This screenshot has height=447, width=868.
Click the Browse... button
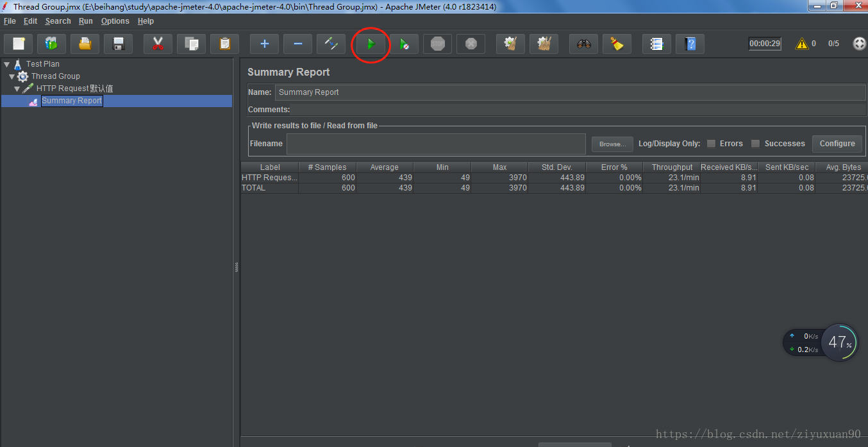point(612,144)
